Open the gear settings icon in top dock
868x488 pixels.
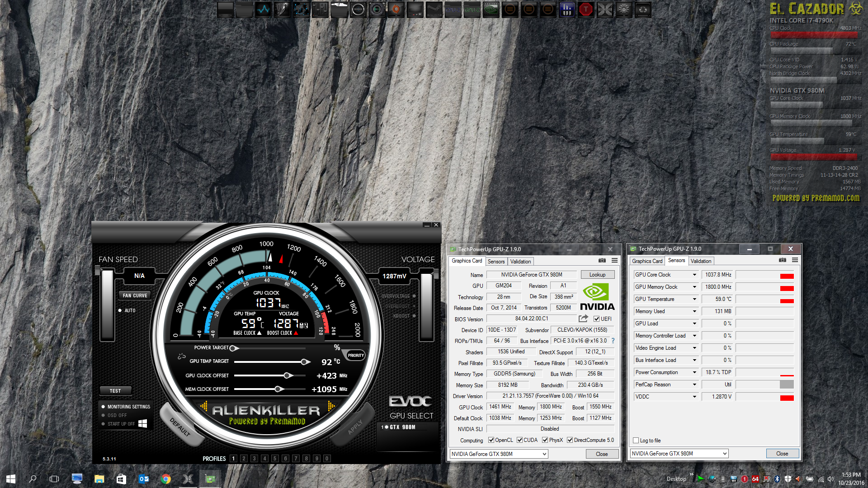pos(624,9)
